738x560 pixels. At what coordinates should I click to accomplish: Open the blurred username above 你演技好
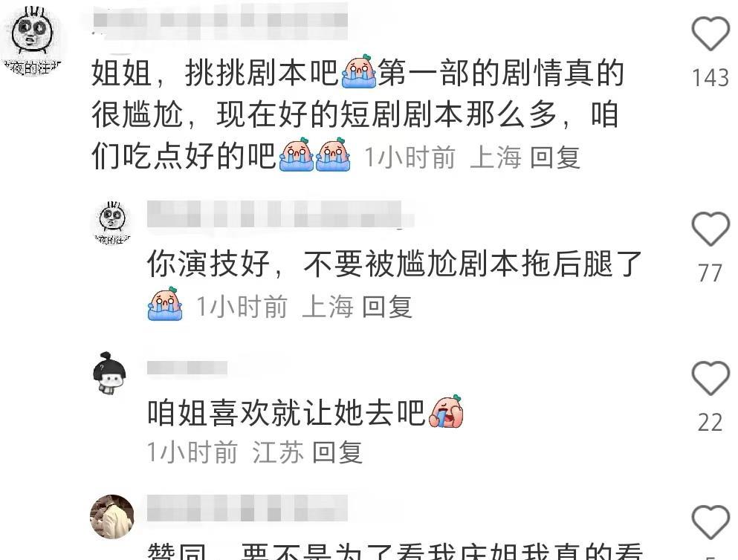coord(280,215)
